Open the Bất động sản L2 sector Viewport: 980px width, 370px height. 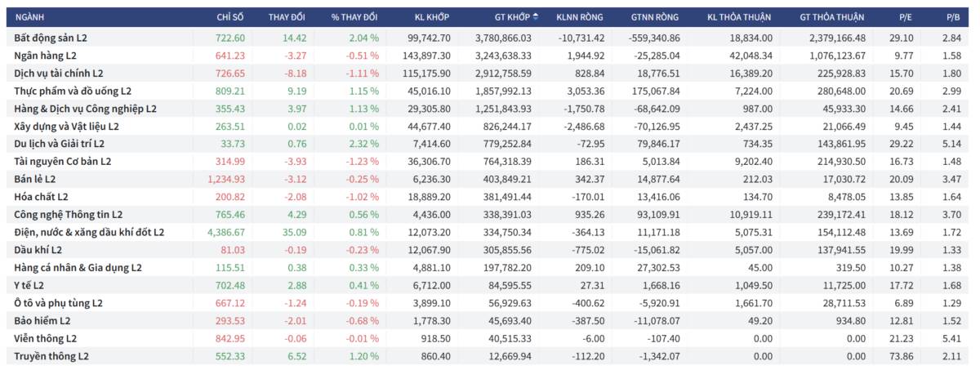51,38
